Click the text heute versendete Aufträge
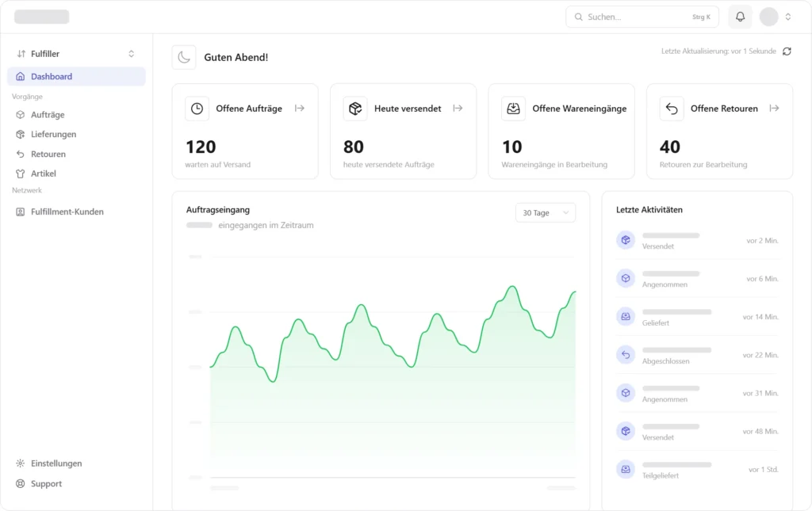This screenshot has height=511, width=812. (389, 165)
